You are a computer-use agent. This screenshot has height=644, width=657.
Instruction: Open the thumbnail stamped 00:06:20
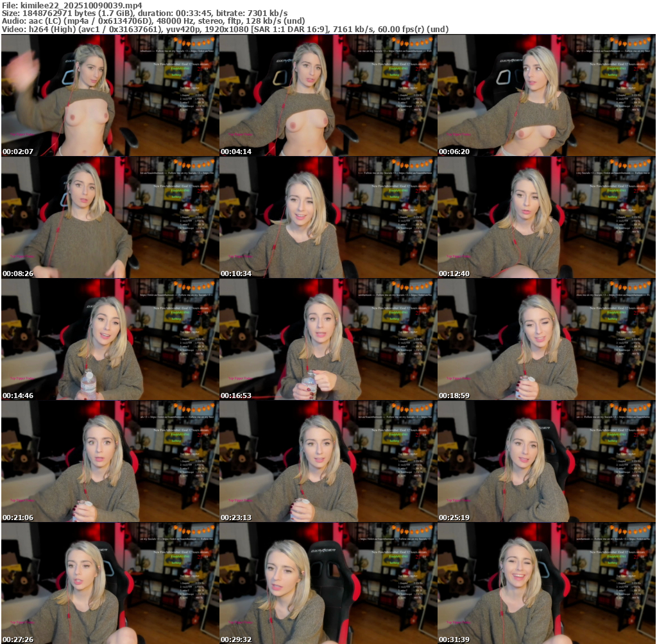(x=547, y=95)
